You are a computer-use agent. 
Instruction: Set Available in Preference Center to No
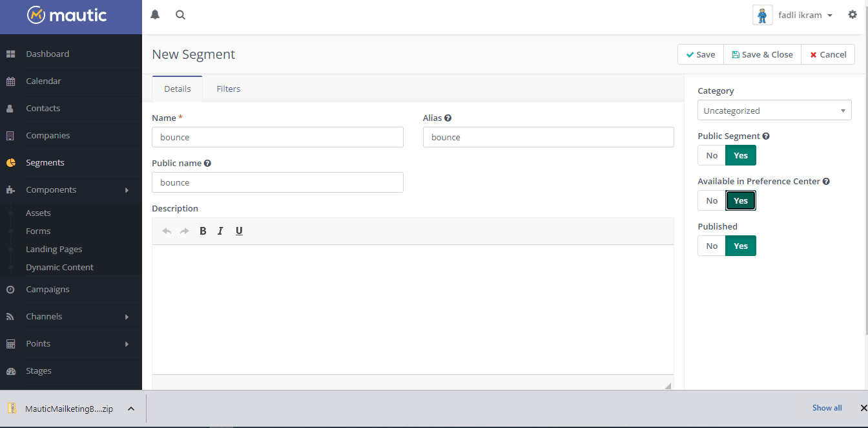pyautogui.click(x=712, y=200)
